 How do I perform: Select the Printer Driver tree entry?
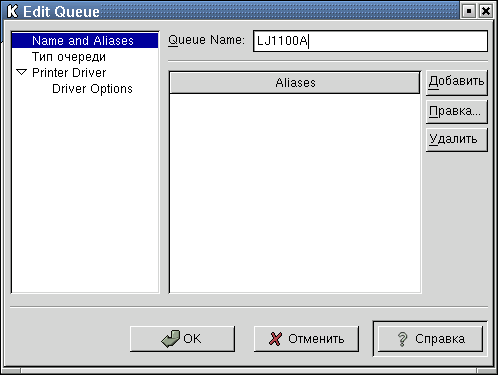point(69,73)
